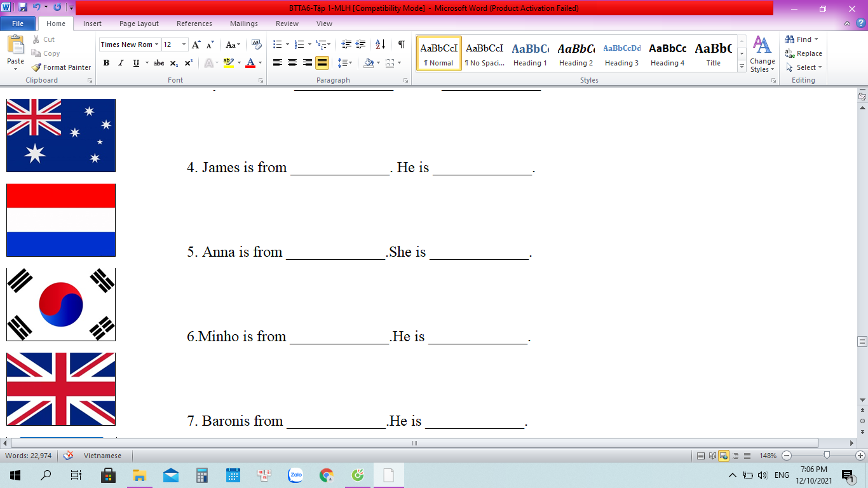Open Line Spacing options
This screenshot has width=868, height=488.
(344, 63)
